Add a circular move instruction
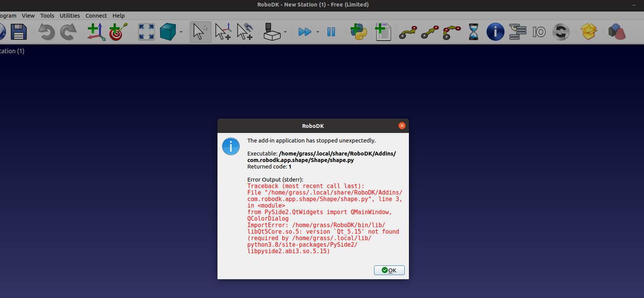This screenshot has height=298, width=644. 452,32
